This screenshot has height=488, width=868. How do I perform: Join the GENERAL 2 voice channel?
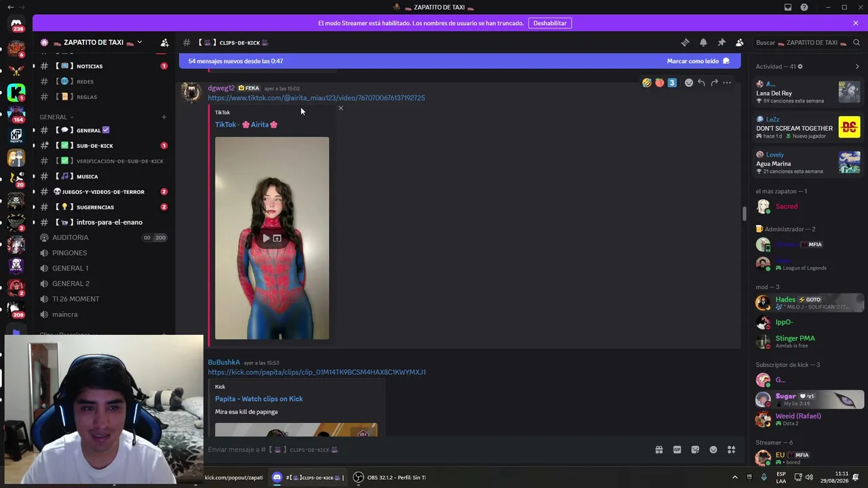point(104,283)
